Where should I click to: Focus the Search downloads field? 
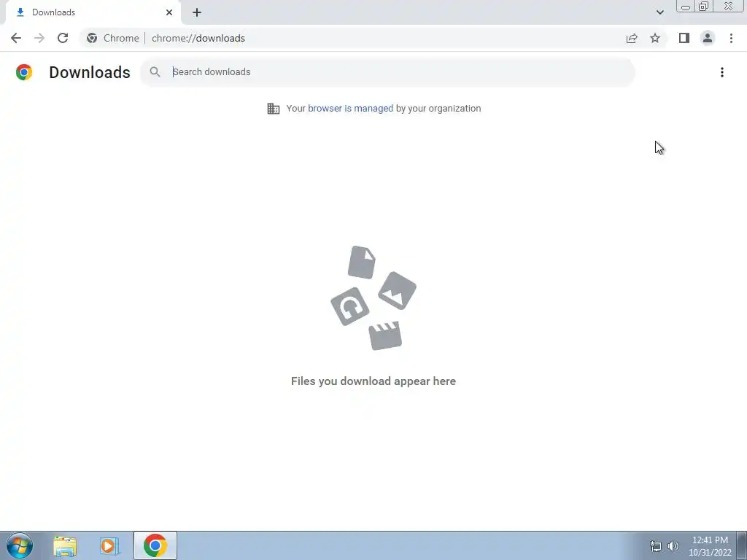coord(387,72)
